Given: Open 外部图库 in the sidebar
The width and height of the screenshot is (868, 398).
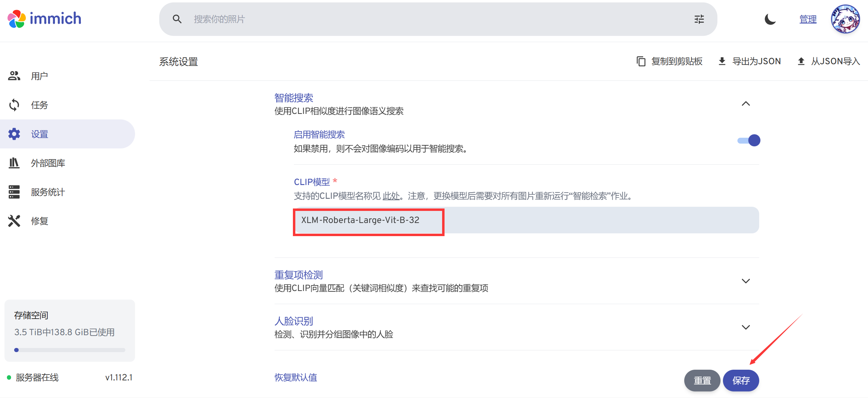Looking at the screenshot, I should (48, 163).
